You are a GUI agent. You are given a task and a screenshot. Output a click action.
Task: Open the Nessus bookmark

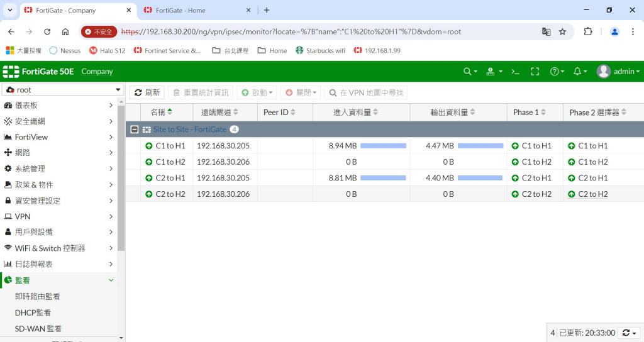pyautogui.click(x=65, y=50)
